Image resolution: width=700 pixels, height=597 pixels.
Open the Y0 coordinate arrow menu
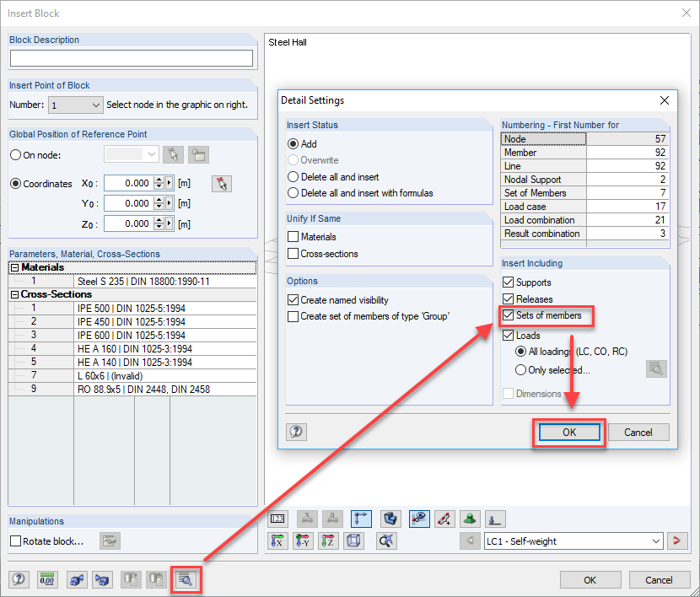(170, 203)
